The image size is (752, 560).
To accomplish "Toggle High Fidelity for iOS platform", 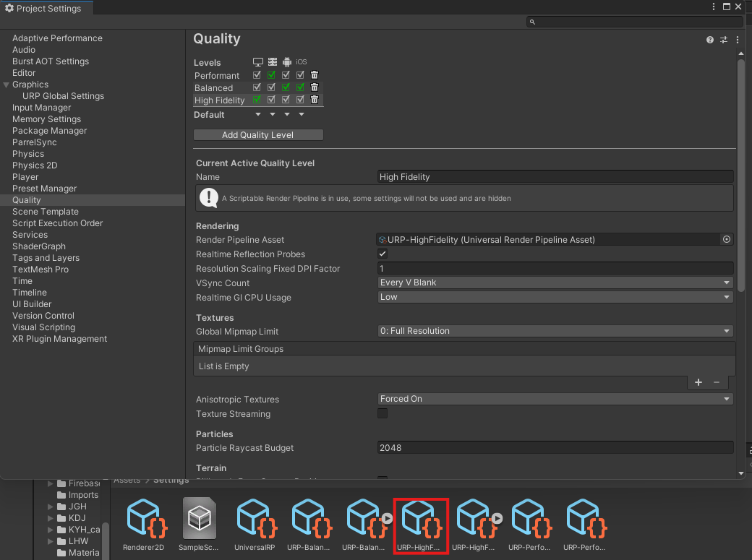I will coord(300,99).
